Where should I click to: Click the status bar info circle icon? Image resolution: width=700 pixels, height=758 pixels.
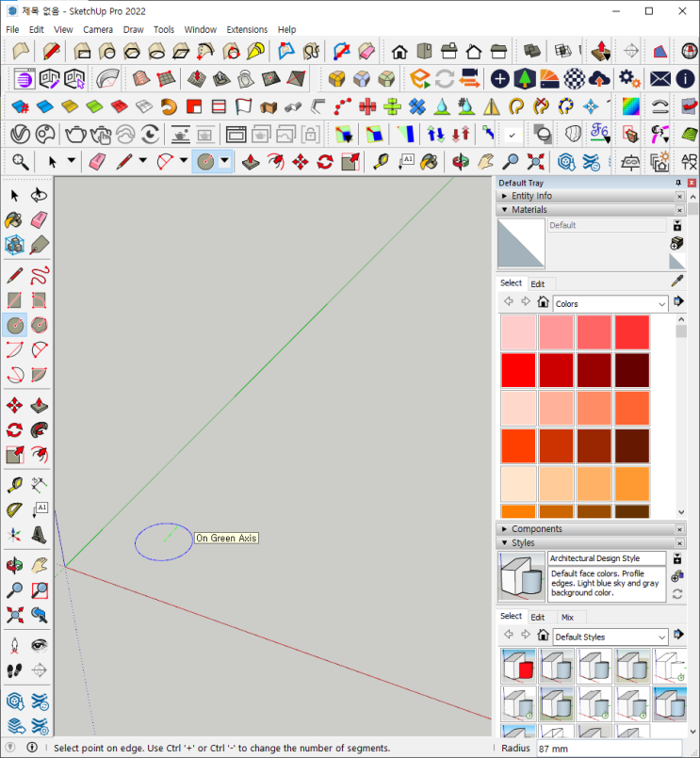(x=32, y=748)
